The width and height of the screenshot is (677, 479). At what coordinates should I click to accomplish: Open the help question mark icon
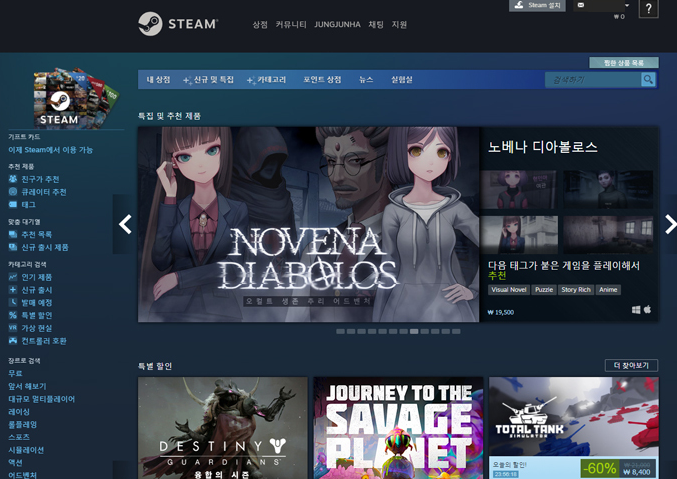[649, 8]
